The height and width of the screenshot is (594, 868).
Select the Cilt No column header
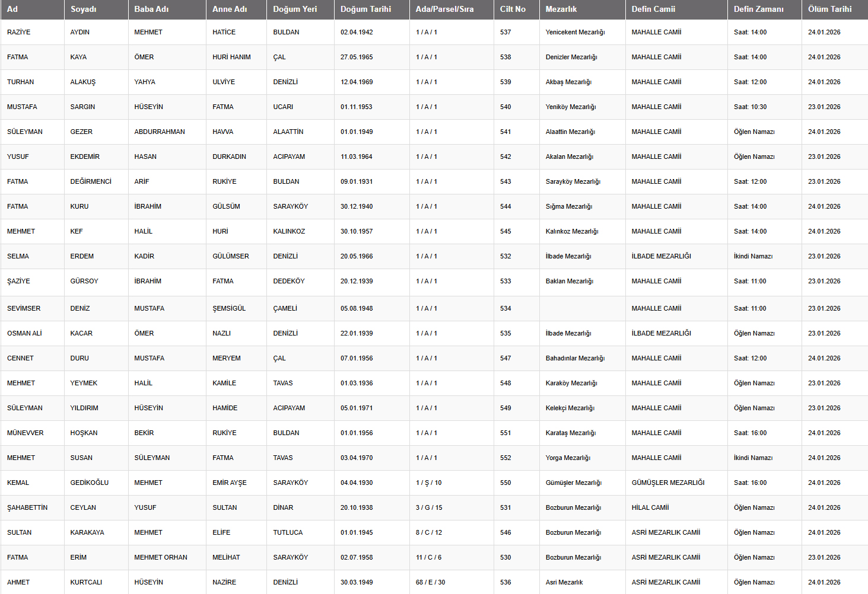pos(513,9)
